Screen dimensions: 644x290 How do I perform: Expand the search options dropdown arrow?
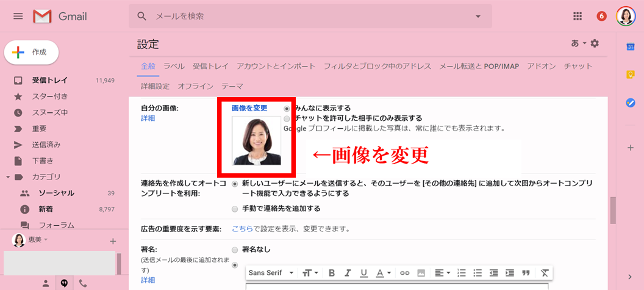coord(478,16)
